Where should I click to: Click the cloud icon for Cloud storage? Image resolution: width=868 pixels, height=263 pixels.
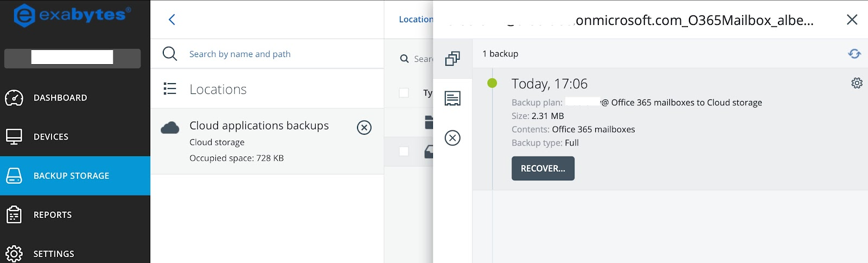click(x=170, y=128)
